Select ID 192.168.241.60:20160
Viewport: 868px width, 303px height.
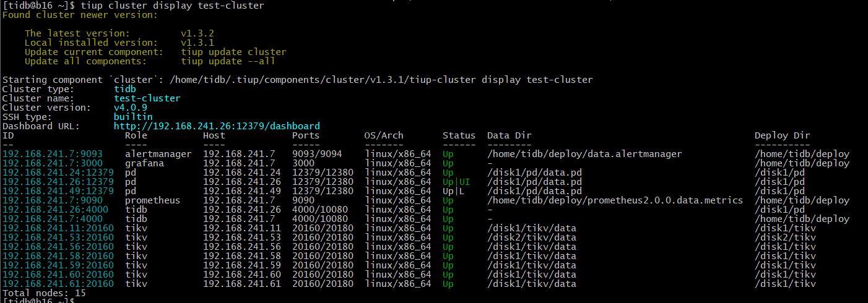(x=58, y=275)
